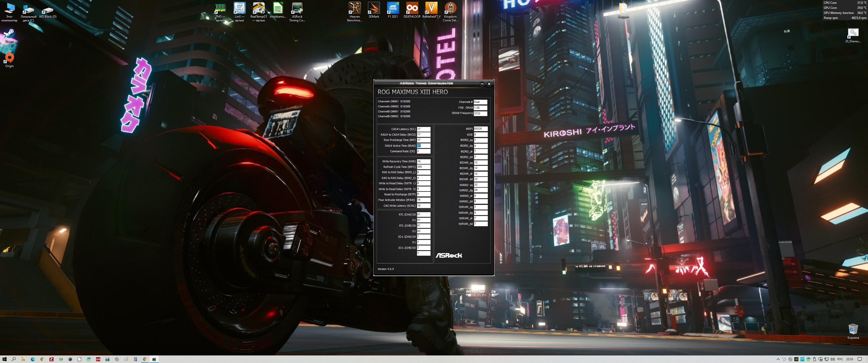Click the CAS# Latency (tCL) field
The width and height of the screenshot is (868, 363).
(424, 129)
